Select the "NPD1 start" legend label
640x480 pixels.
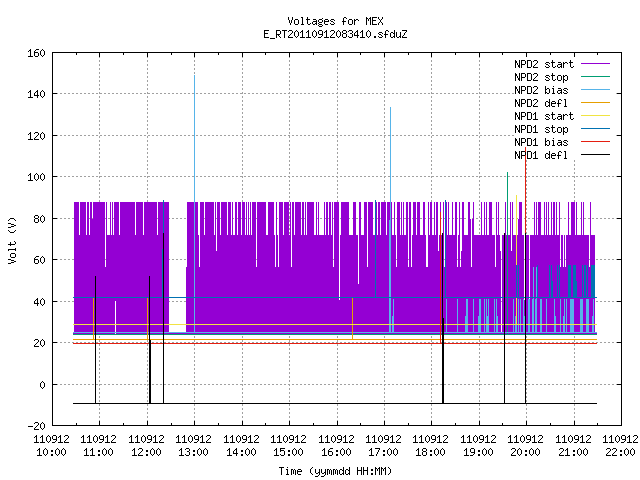tap(544, 116)
